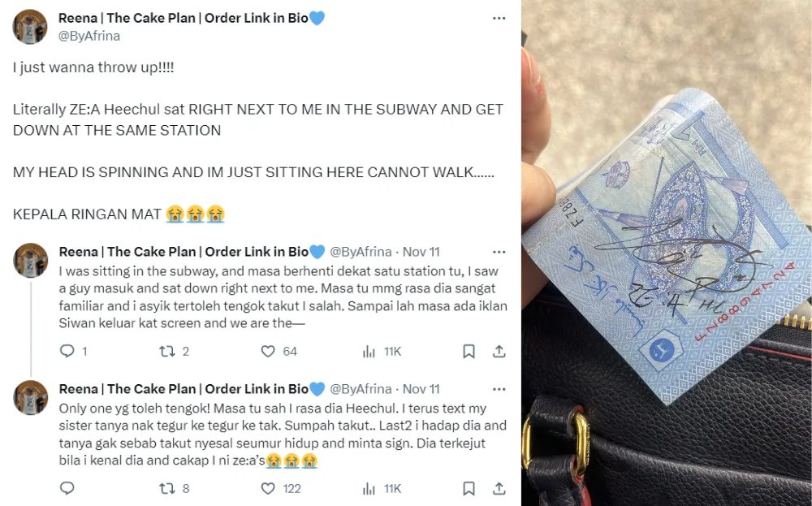
Task: Like the tweet with 64 likes
Action: tap(268, 352)
